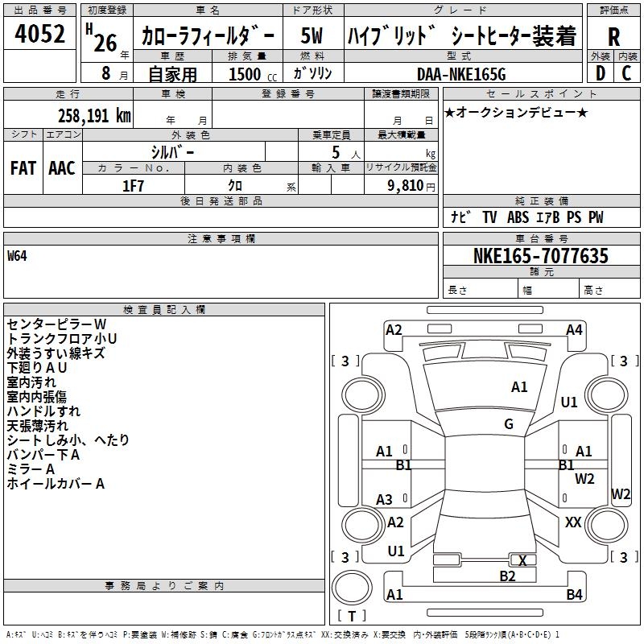Click the B4 mark on the diagram
This screenshot has width=644, height=644.
[574, 595]
